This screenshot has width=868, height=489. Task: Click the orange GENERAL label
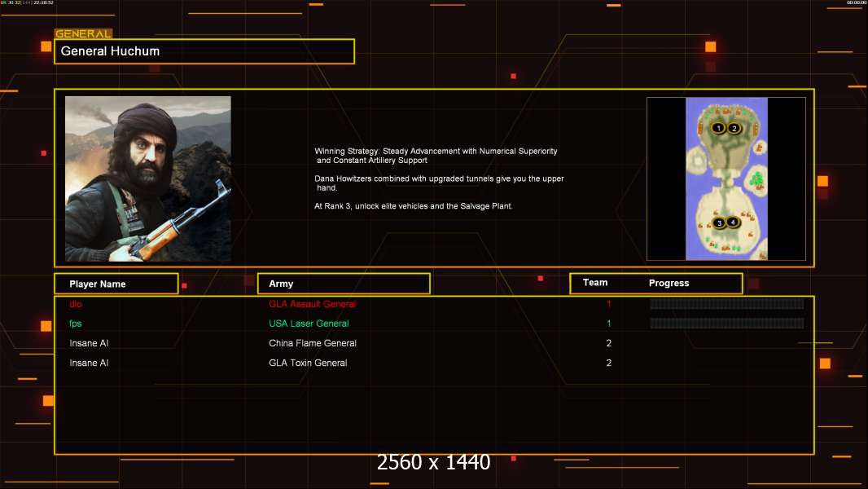pos(84,33)
